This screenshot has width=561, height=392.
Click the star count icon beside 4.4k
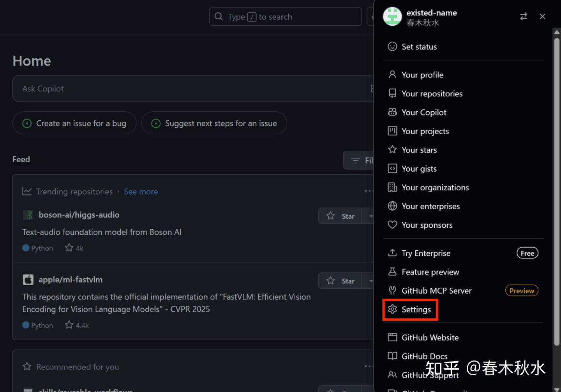click(x=69, y=325)
